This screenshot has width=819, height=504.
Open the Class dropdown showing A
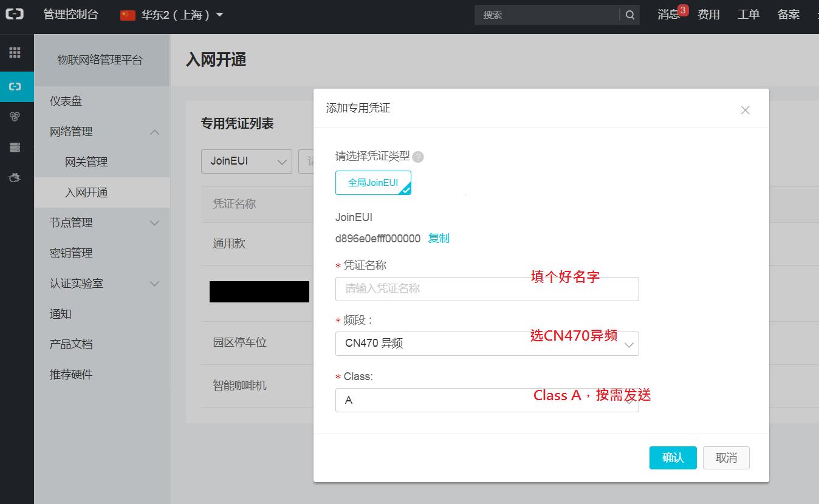point(486,400)
